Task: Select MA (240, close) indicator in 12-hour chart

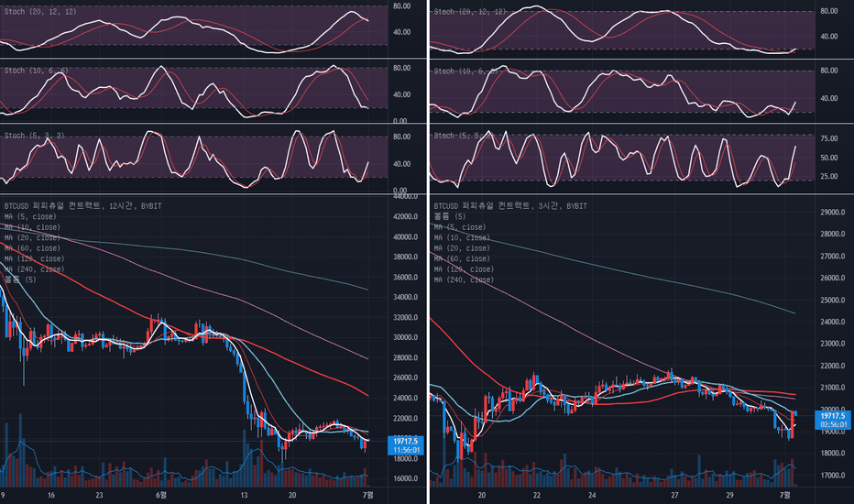Action: click(x=35, y=269)
